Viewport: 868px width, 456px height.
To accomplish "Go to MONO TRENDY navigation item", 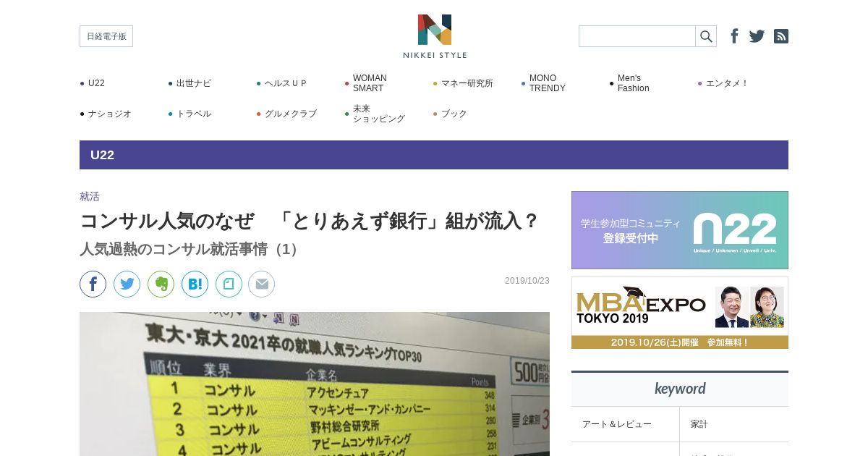I will [x=548, y=83].
